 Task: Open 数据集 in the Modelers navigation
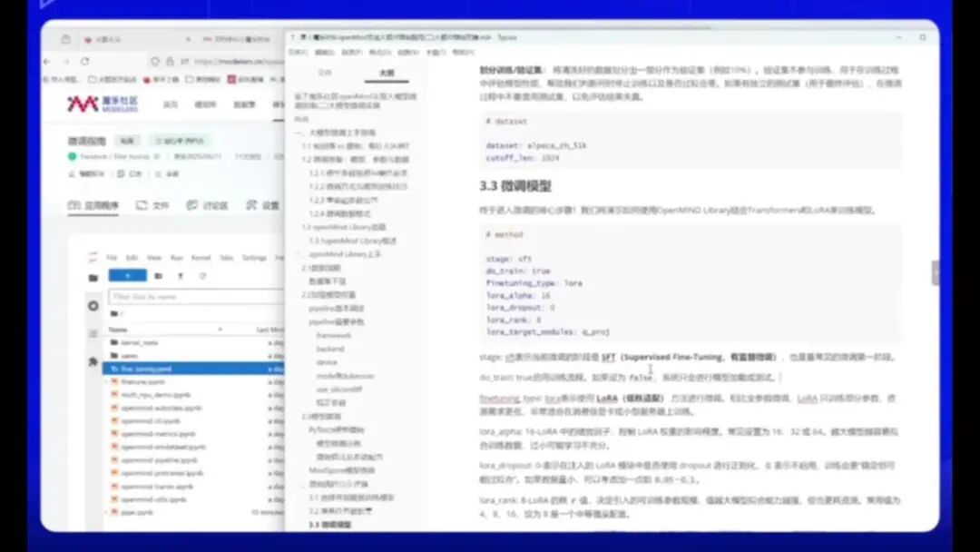244,104
